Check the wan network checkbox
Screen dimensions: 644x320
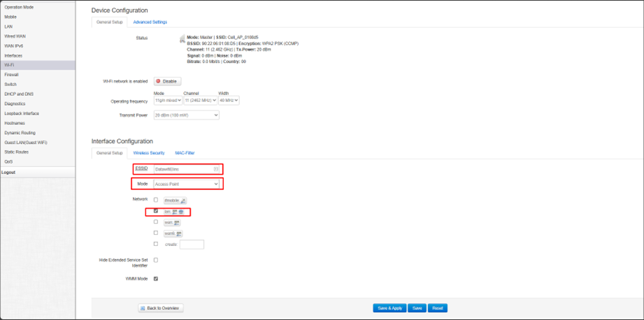(156, 221)
